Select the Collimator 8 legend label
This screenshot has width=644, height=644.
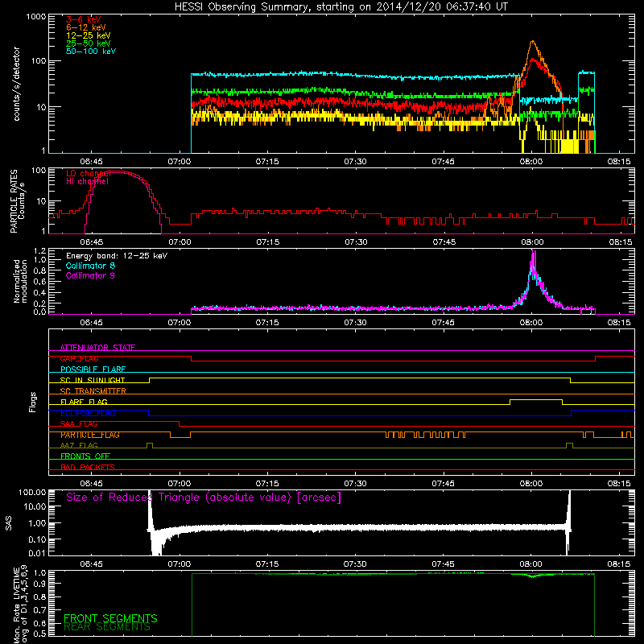[90, 266]
